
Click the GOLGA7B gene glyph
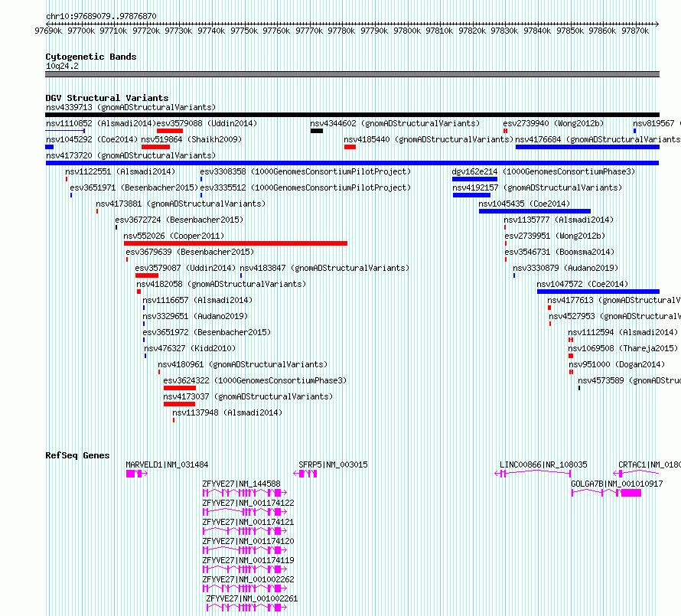point(606,493)
